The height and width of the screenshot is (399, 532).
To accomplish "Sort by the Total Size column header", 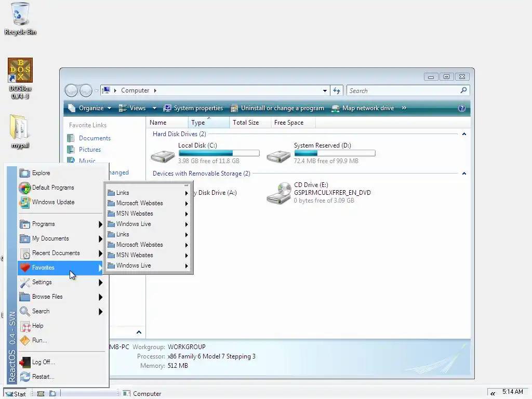I will [x=250, y=123].
